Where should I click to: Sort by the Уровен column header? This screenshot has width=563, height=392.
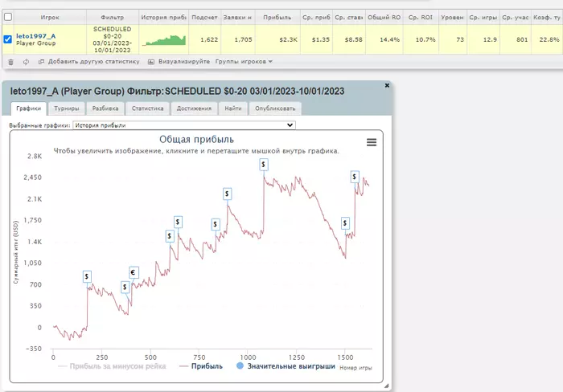coord(452,17)
